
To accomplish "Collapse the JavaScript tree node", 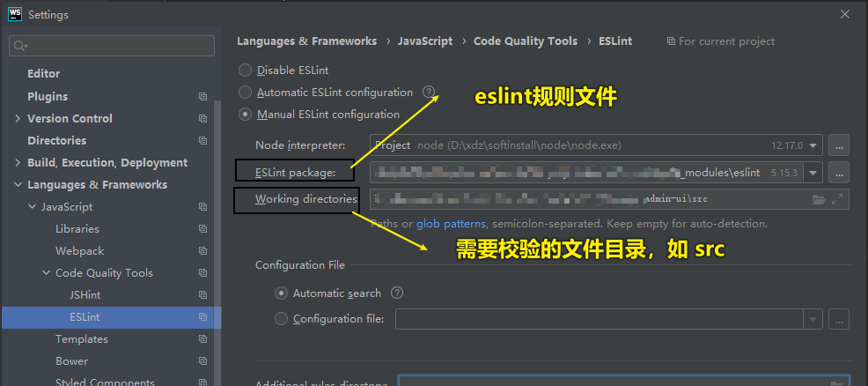I will coord(32,207).
